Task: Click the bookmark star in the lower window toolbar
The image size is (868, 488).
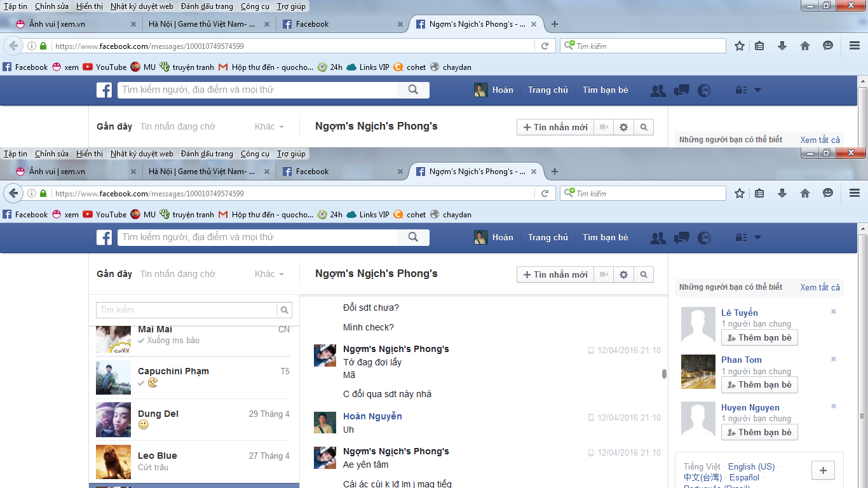Action: pos(740,193)
